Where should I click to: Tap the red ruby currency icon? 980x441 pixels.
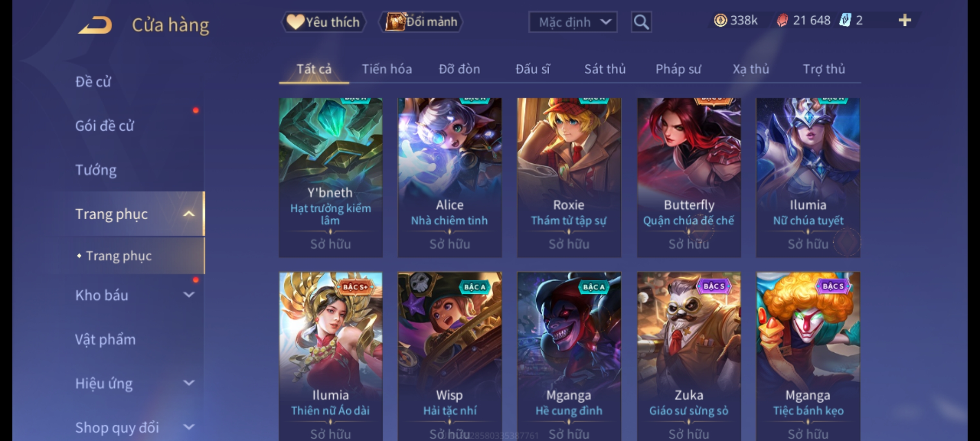(782, 20)
